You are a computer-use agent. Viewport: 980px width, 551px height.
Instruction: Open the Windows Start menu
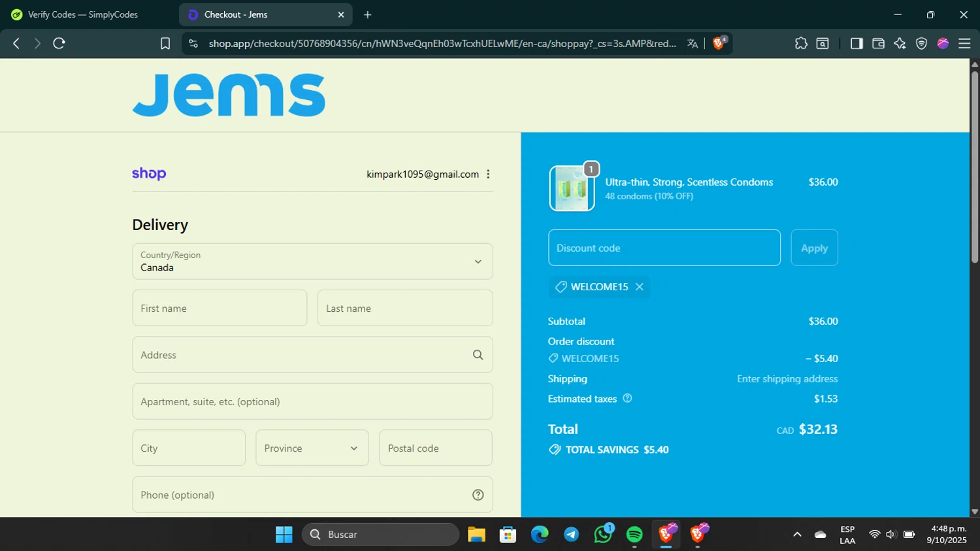coord(284,535)
